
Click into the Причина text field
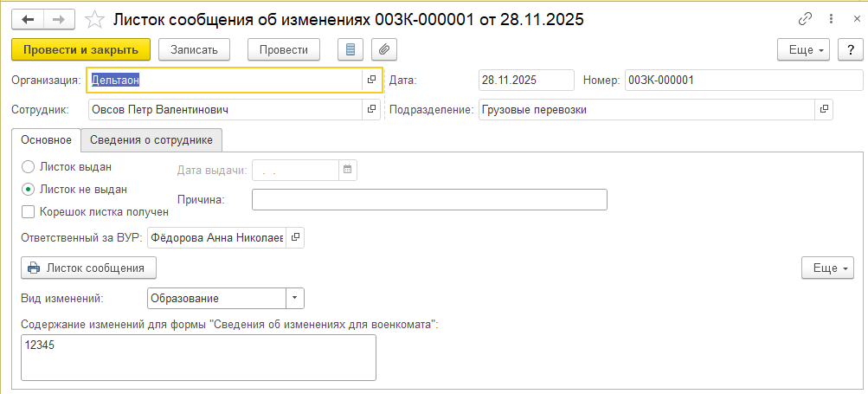pyautogui.click(x=429, y=200)
